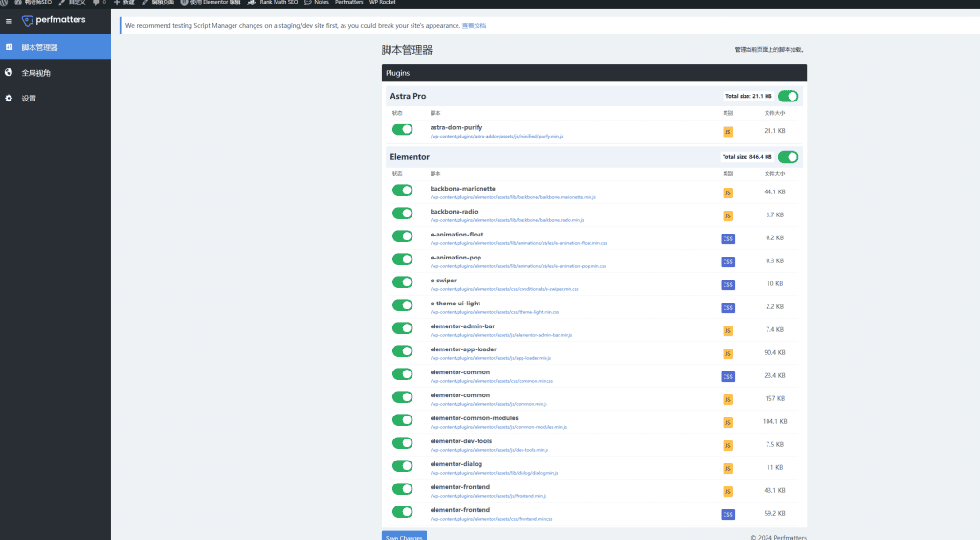980x540 pixels.
Task: Click the hamburger menu icon beside perfmatters logo
Action: (9, 21)
